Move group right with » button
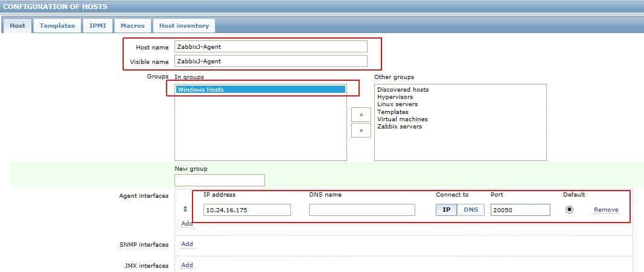The image size is (644, 272). click(x=361, y=130)
